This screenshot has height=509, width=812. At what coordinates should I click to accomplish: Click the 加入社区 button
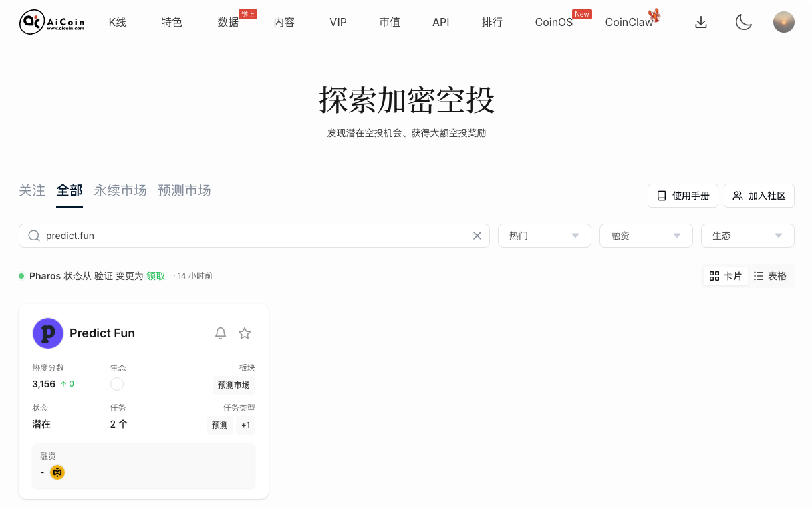click(759, 196)
